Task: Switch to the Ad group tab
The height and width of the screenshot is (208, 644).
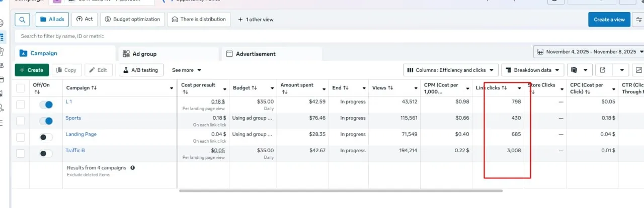Action: (x=169, y=54)
